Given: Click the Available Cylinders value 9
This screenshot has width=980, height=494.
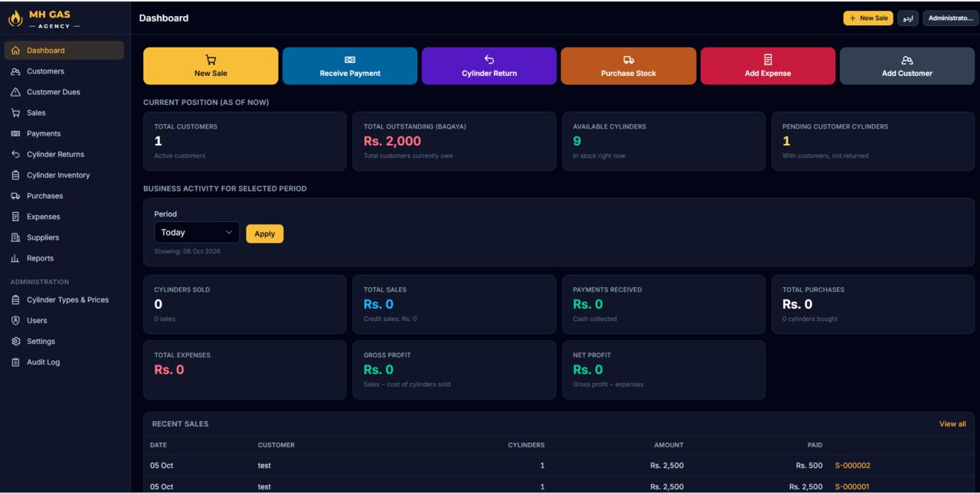Looking at the screenshot, I should point(577,141).
